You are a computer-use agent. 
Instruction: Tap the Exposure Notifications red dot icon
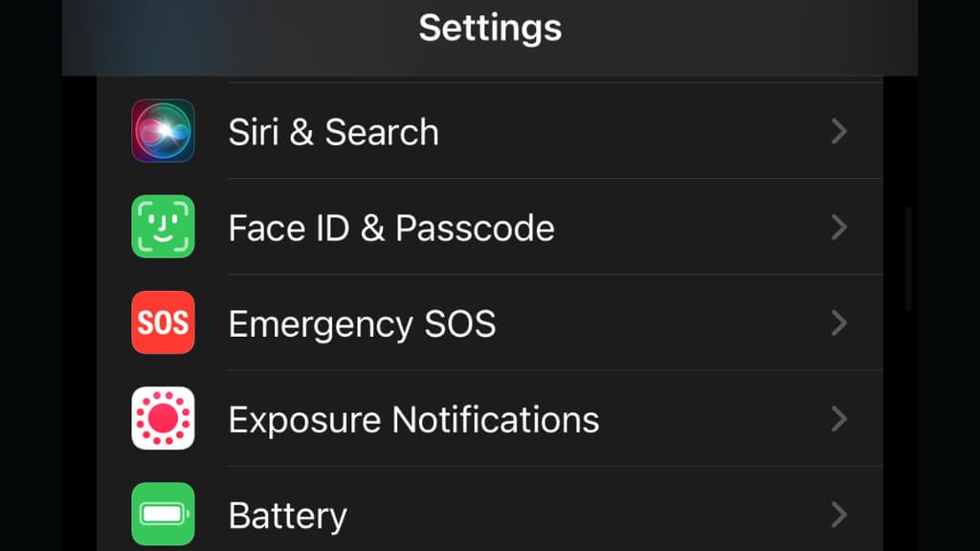[163, 418]
